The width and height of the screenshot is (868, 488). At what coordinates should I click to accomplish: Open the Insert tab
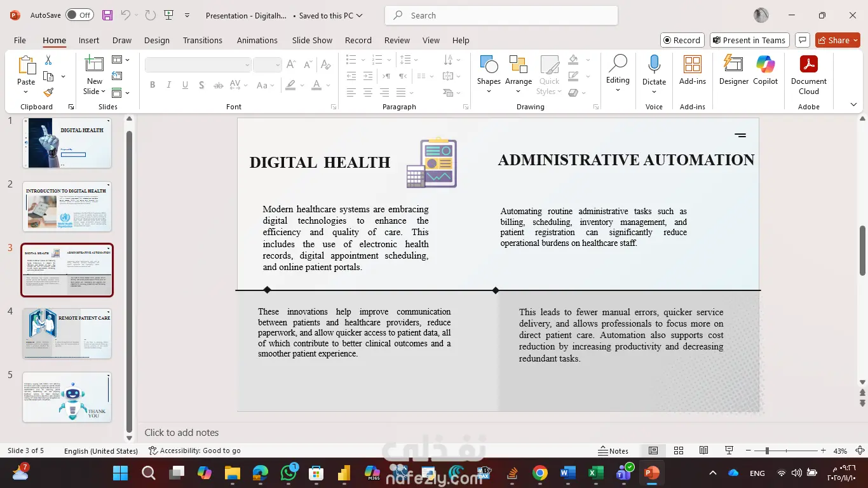tap(89, 40)
